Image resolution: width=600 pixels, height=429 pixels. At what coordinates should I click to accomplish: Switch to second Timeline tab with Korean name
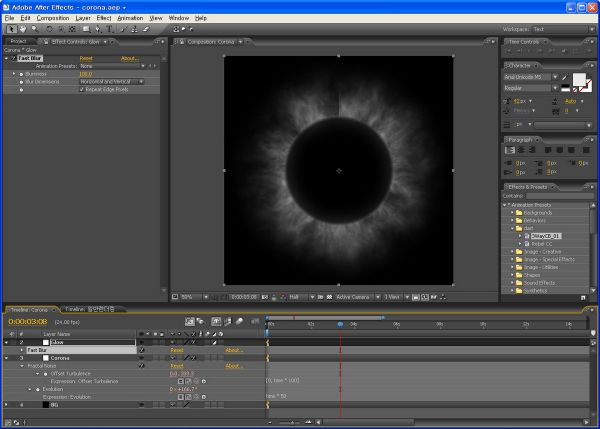90,309
